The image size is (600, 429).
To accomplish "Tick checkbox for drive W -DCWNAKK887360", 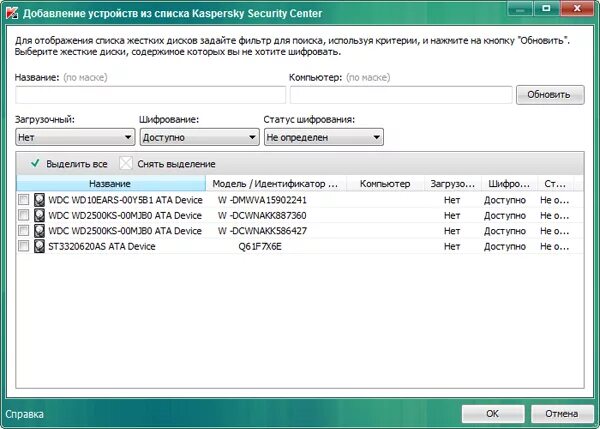I will pyautogui.click(x=24, y=215).
